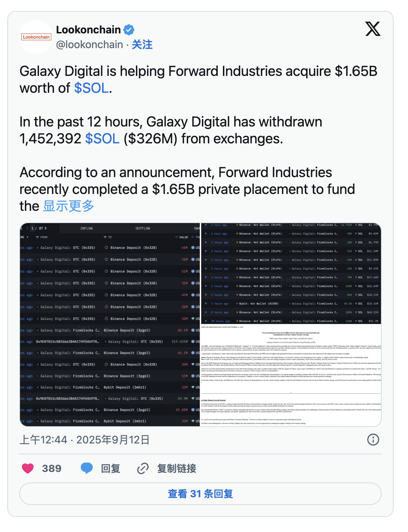408x532 pixels.
Task: Click the blue reply bubble icon
Action: point(87,468)
